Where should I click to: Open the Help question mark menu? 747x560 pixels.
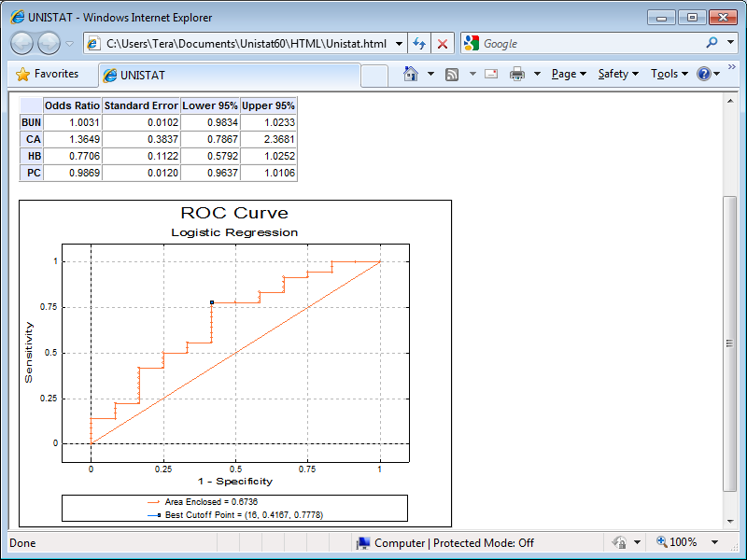click(x=708, y=74)
